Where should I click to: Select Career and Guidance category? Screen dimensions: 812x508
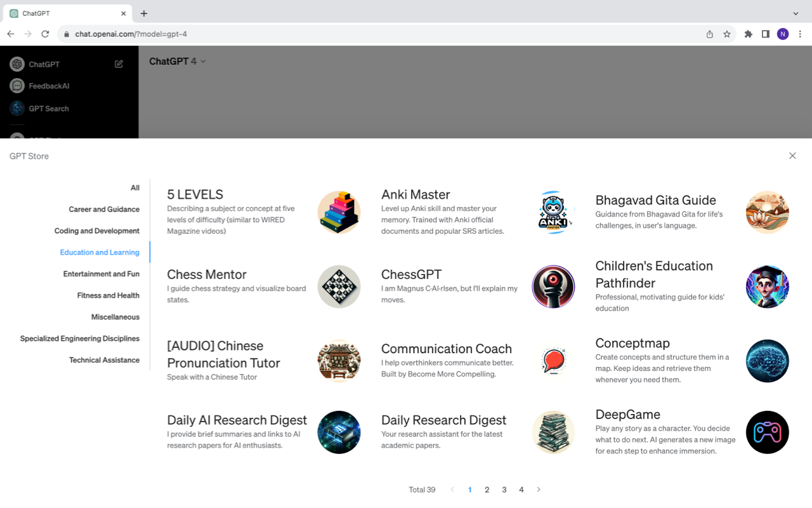pos(104,210)
